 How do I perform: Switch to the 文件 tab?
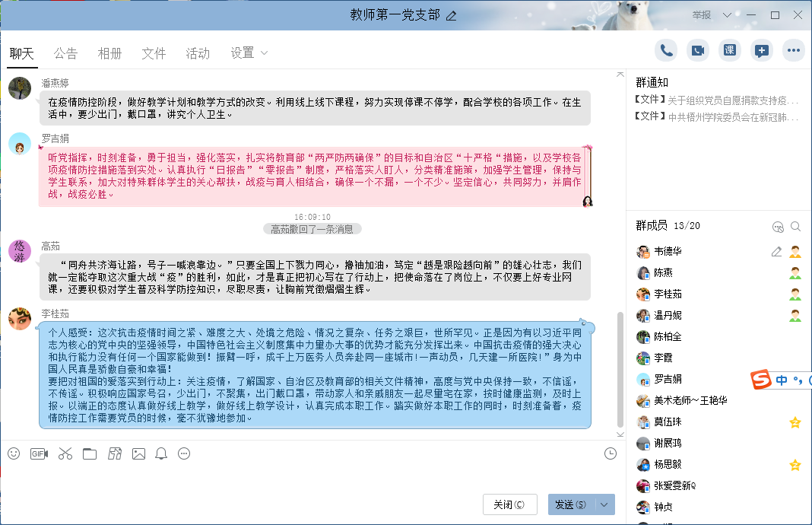(154, 53)
